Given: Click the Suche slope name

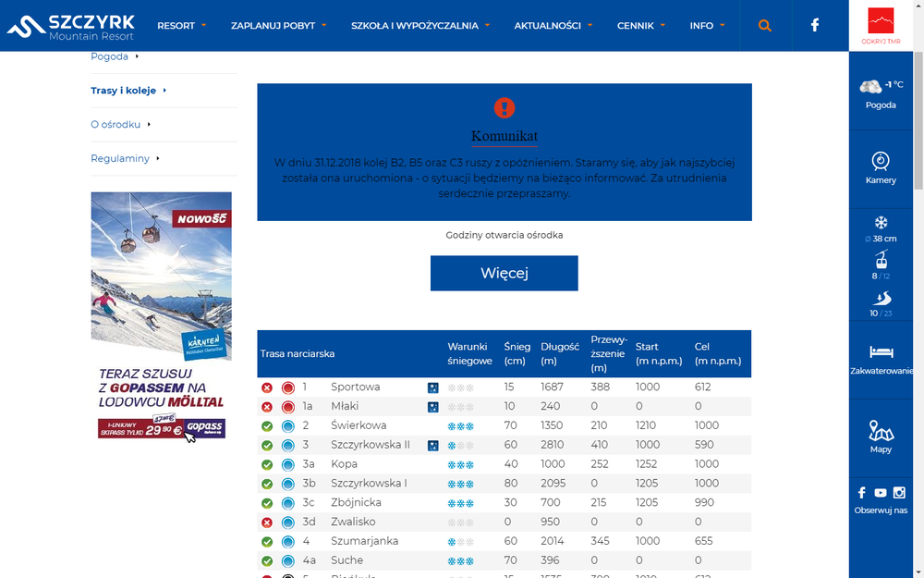Looking at the screenshot, I should coord(347,560).
